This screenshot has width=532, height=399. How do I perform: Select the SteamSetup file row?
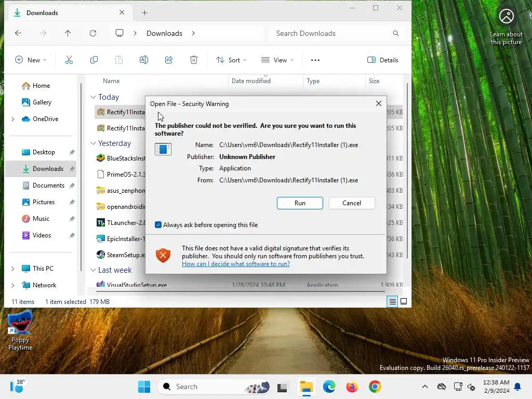tap(121, 255)
